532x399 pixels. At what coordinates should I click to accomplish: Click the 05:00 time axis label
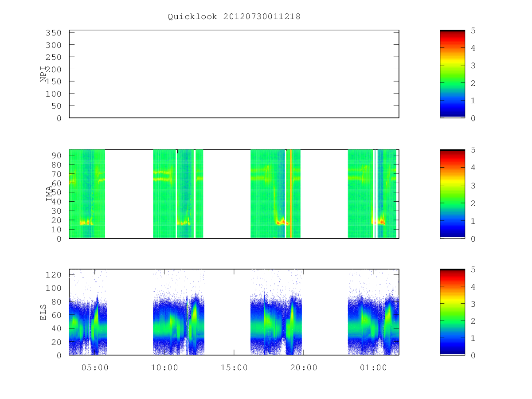pyautogui.click(x=95, y=368)
